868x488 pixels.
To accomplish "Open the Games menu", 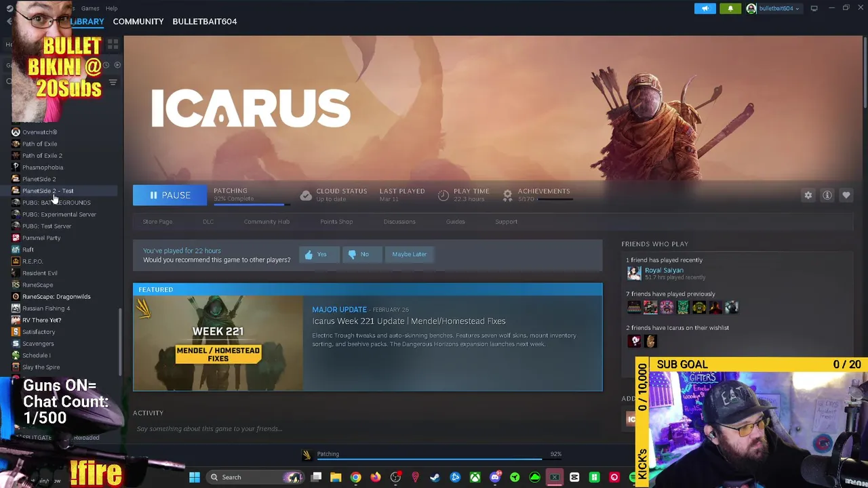I will [90, 8].
